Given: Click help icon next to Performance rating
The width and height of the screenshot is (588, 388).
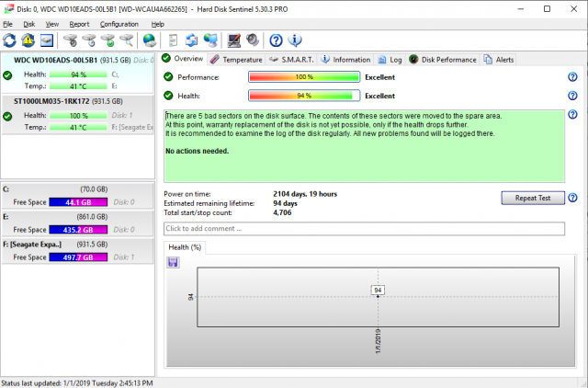Looking at the screenshot, I should coord(572,77).
